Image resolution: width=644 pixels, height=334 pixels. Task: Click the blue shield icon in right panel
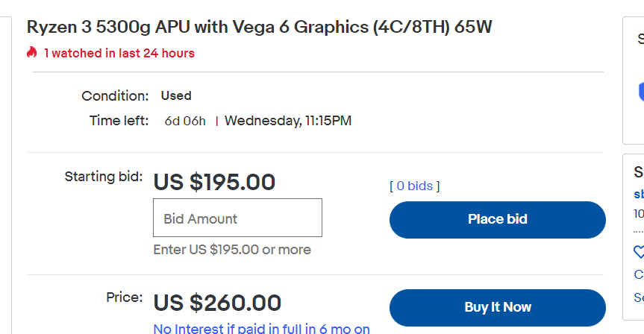[x=640, y=91]
